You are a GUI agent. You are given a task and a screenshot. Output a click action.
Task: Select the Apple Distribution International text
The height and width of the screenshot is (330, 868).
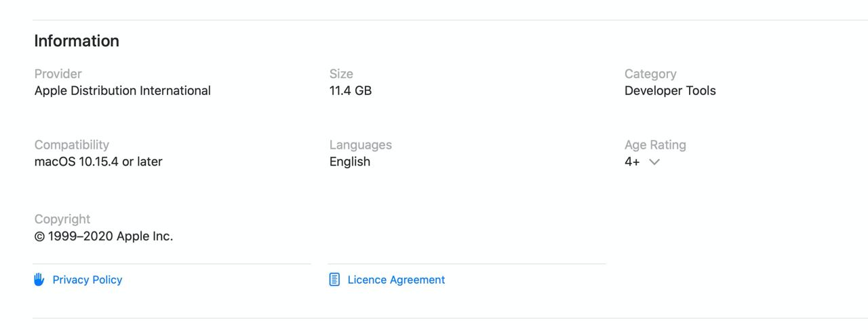click(x=123, y=90)
